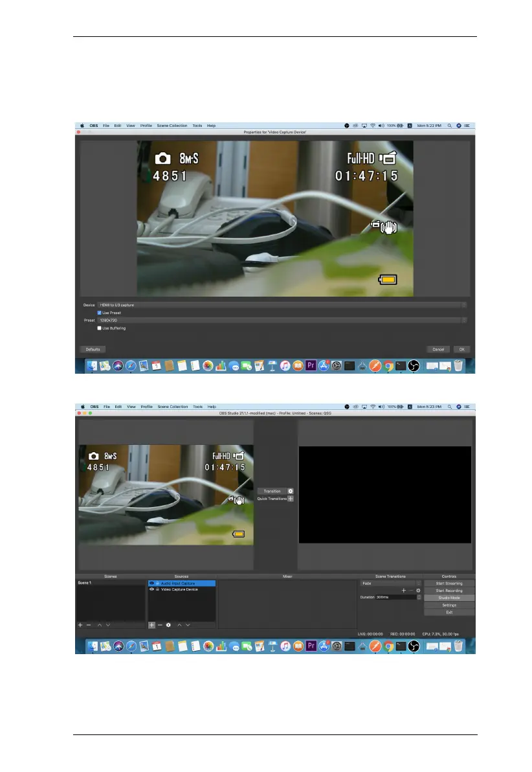
Task: Uncheck the Use Preset checkbox
Action: point(99,312)
